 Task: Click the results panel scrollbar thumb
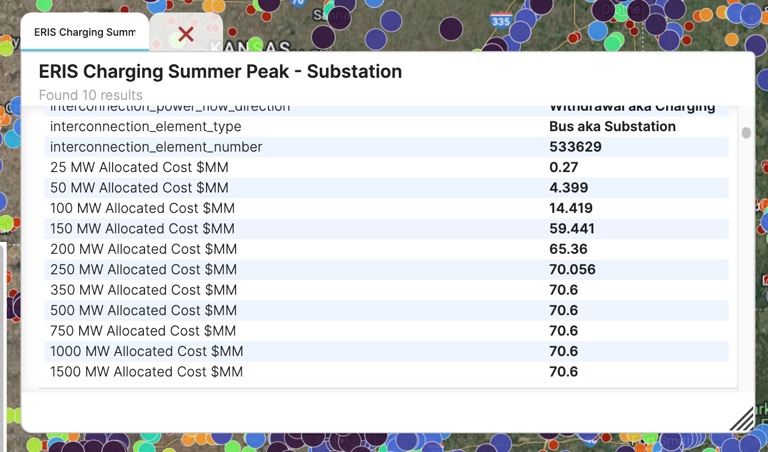pyautogui.click(x=746, y=133)
